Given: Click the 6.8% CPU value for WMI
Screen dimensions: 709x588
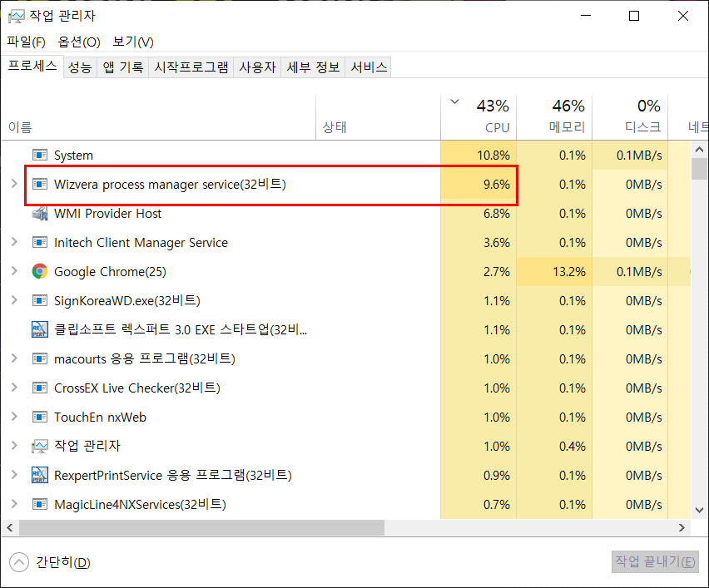Looking at the screenshot, I should 497,213.
